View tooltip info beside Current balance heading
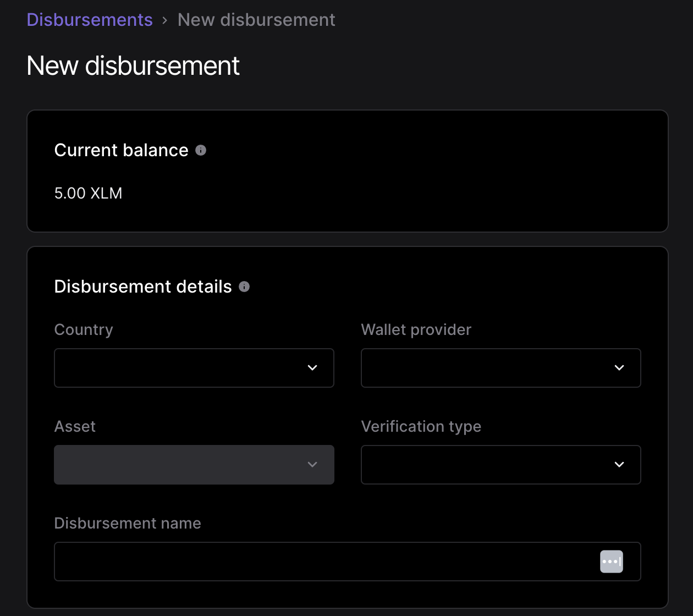This screenshot has width=693, height=616. click(x=201, y=150)
